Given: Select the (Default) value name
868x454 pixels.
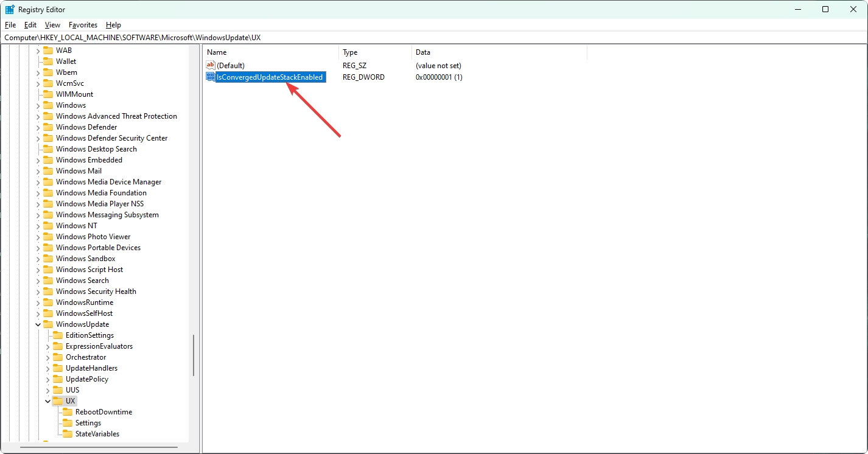Looking at the screenshot, I should coord(231,65).
